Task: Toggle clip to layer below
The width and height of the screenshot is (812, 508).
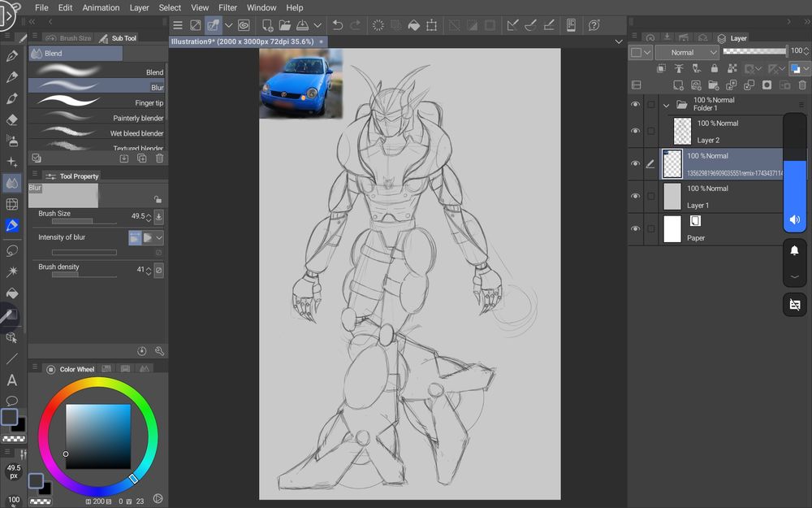Action: pos(661,68)
